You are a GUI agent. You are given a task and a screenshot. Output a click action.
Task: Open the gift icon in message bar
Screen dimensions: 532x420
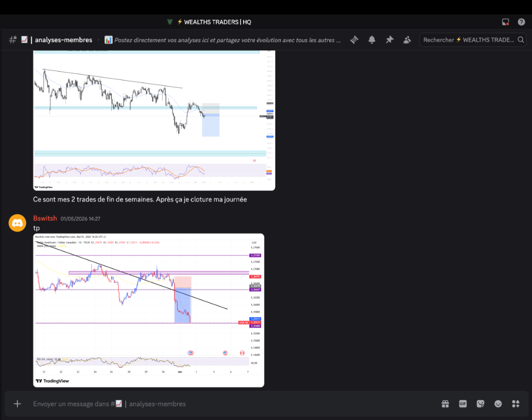pos(445,404)
